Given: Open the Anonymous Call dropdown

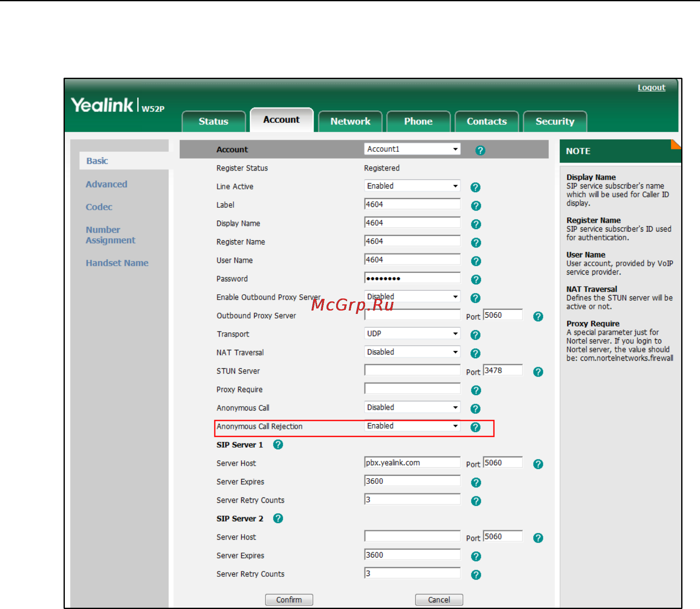Looking at the screenshot, I should click(412, 408).
